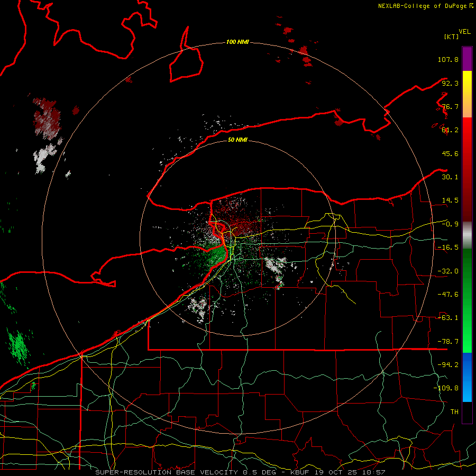This screenshot has height=476, width=476.
Task: Click the 45.6 velocity scale value
Action: (x=450, y=153)
